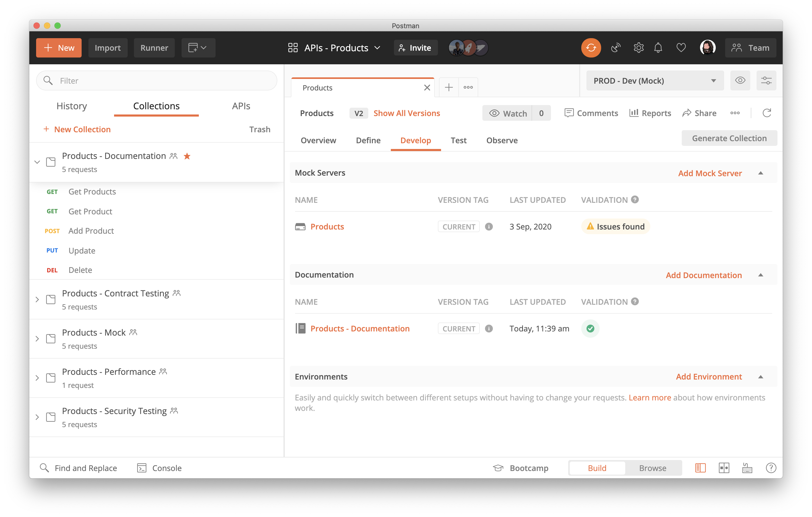Switch to Browse mode
Image resolution: width=812 pixels, height=517 pixels.
click(652, 468)
